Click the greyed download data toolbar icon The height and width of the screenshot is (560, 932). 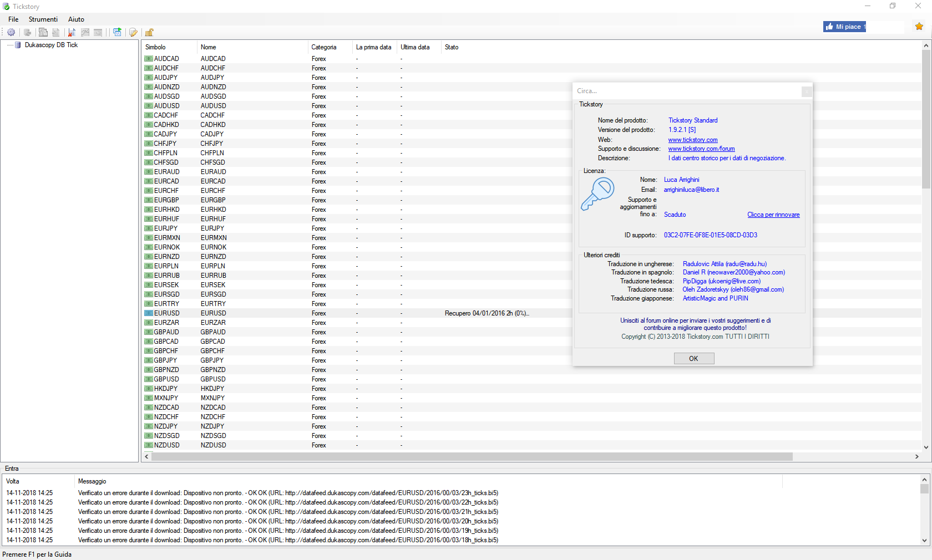[27, 32]
